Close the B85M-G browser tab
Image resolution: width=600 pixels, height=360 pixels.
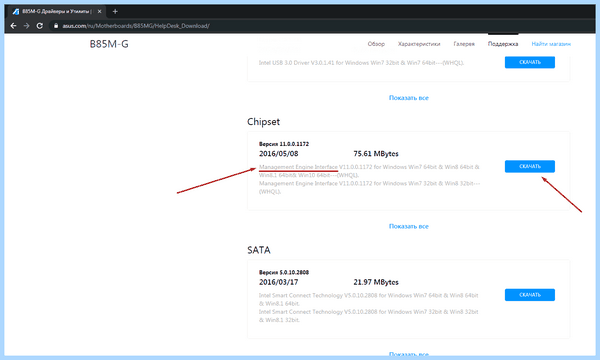point(99,11)
